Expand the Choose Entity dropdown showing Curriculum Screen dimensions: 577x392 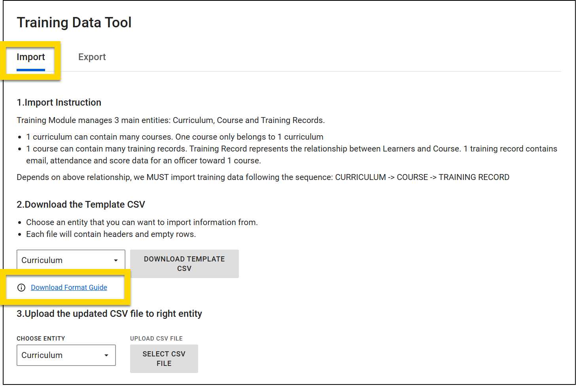point(66,355)
